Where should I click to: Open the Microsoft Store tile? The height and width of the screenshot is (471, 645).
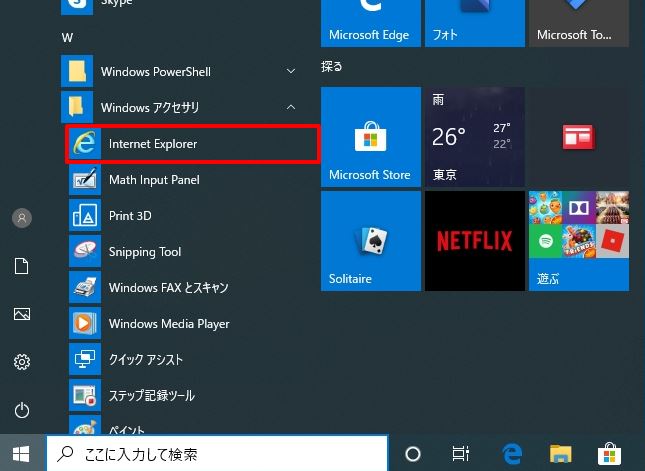371,137
